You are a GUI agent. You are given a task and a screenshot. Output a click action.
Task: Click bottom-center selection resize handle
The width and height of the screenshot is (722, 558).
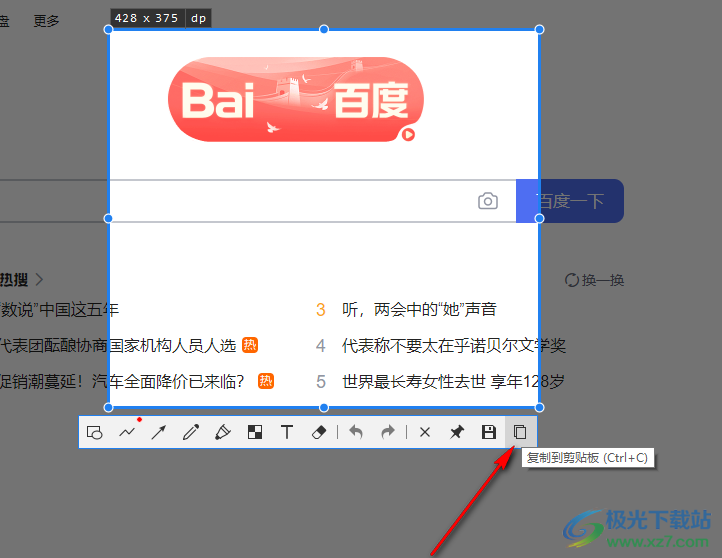click(324, 407)
